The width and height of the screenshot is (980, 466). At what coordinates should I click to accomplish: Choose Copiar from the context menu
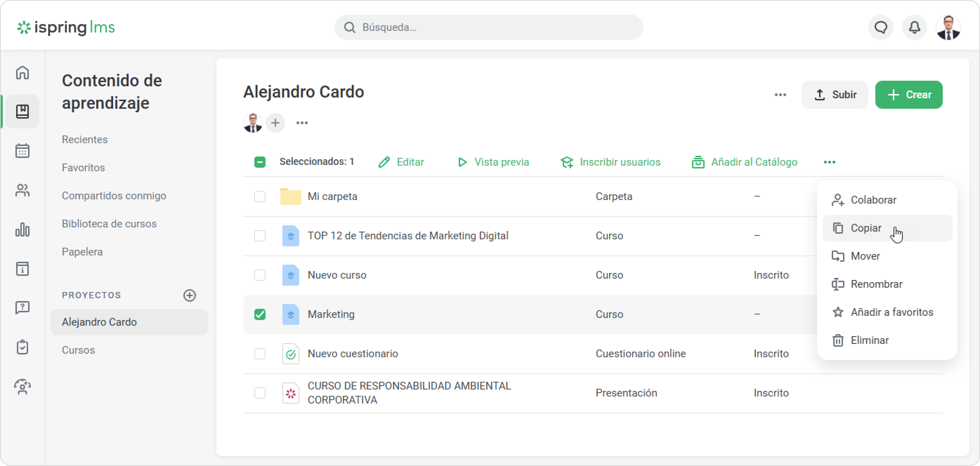click(x=866, y=228)
